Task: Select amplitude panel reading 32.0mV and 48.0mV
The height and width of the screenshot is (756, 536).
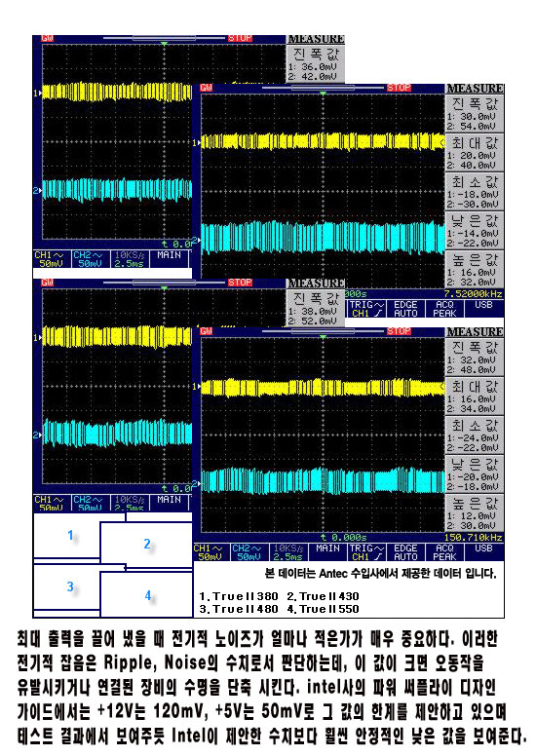Action: coord(475,358)
